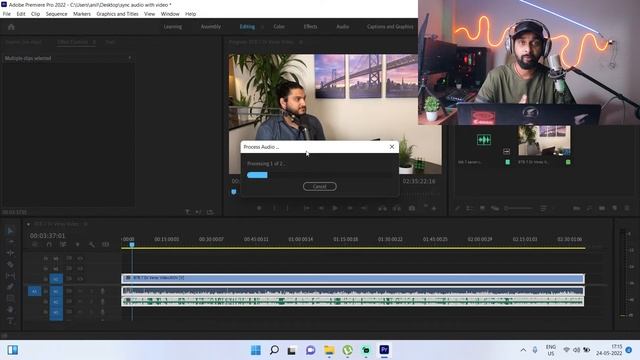Toggle lock on V3 track
Screen dimensions: 640x360
(x=46, y=258)
